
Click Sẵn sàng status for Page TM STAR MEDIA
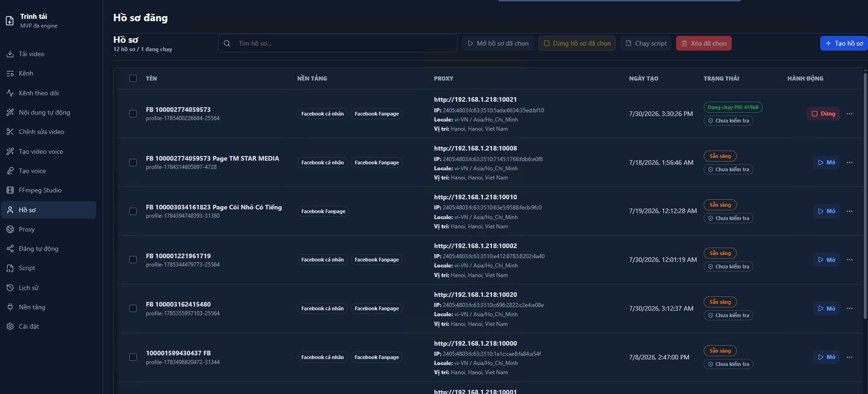[720, 156]
